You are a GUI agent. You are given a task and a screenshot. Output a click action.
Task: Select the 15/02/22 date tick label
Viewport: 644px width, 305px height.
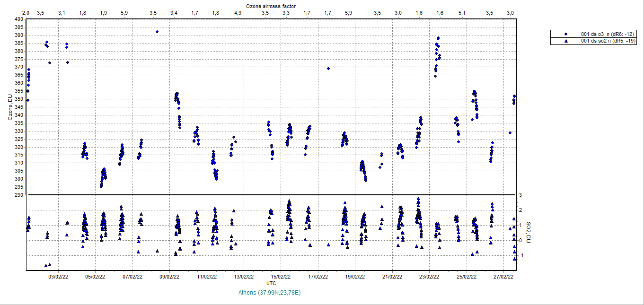pos(281,276)
